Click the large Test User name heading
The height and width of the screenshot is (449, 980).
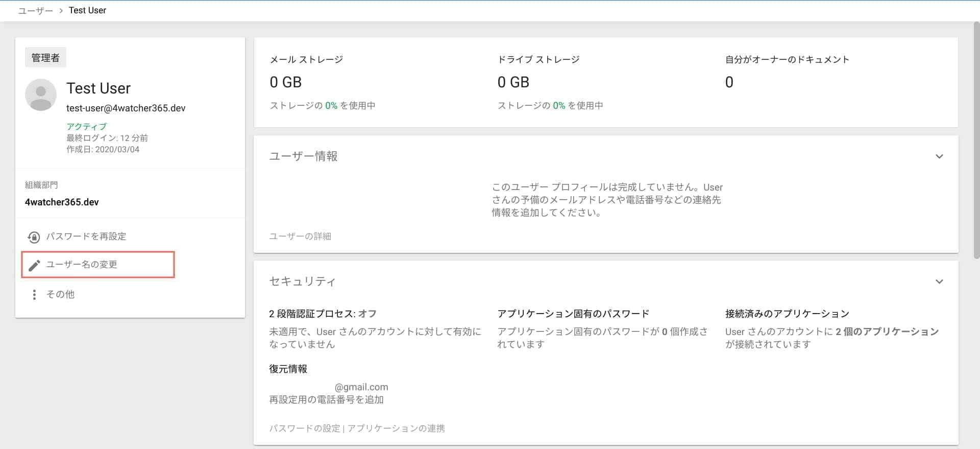[99, 88]
